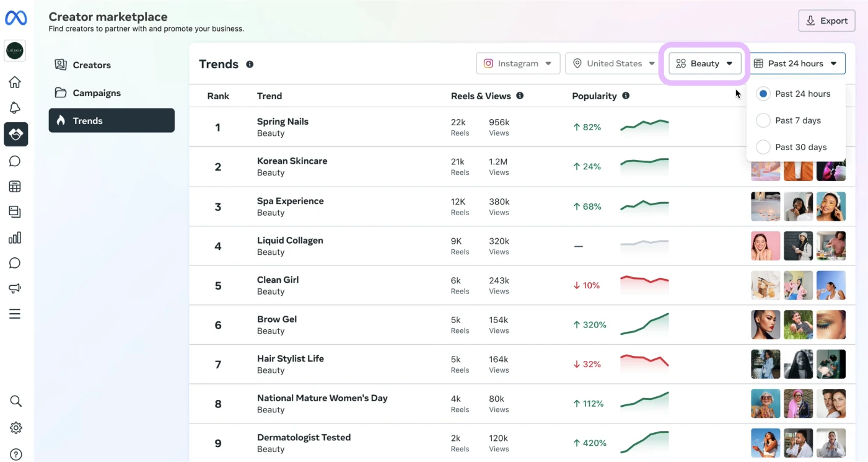
Task: Click the Spring Nails popularity sparkline
Action: click(644, 126)
